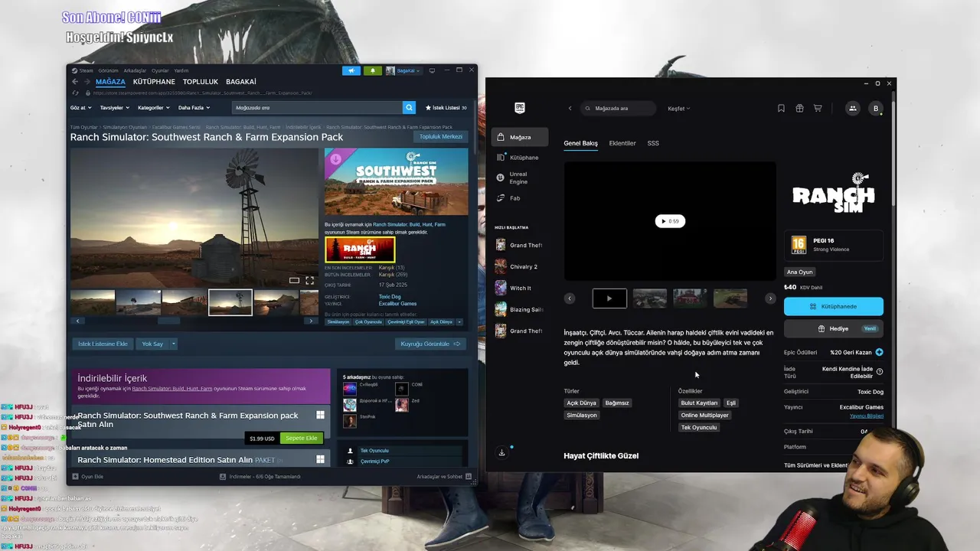Open Epic downloads icon in sidebar
This screenshot has width=980, height=551.
(x=502, y=452)
